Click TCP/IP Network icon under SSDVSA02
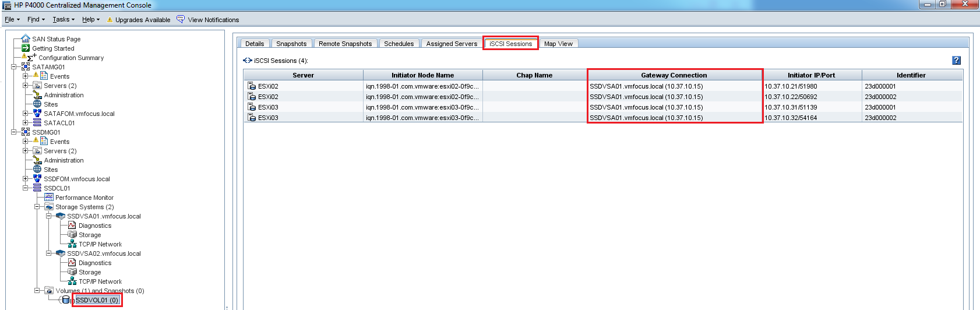The image size is (980, 310). coord(72,281)
